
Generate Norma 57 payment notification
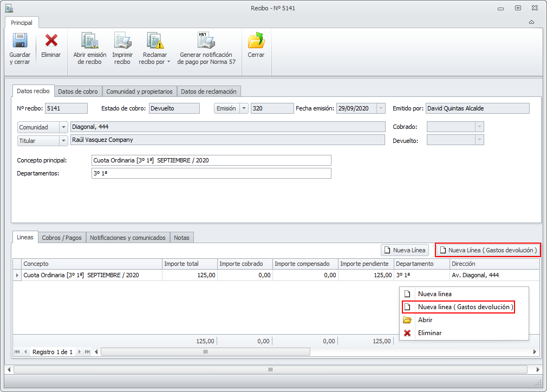pos(206,48)
